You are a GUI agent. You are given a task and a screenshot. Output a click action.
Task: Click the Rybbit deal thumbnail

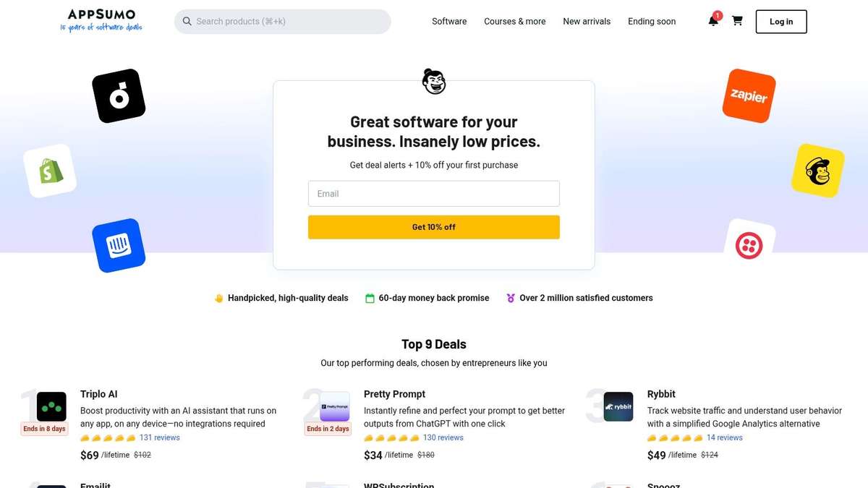[619, 406]
